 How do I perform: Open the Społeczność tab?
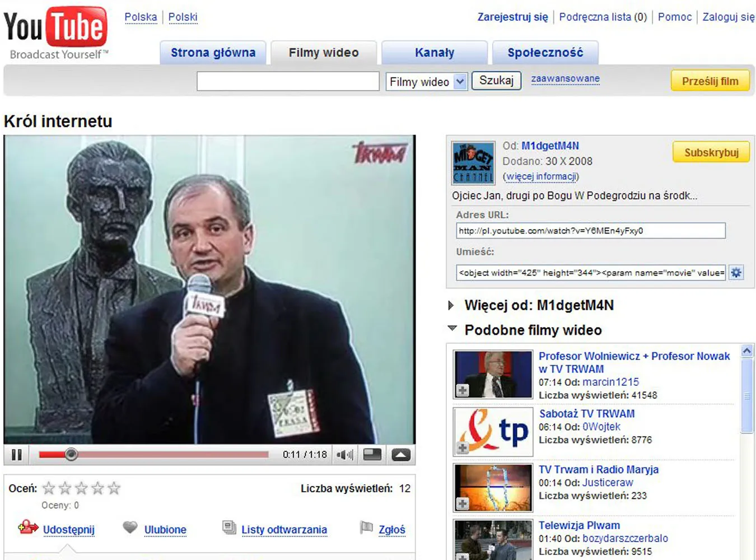click(x=545, y=53)
